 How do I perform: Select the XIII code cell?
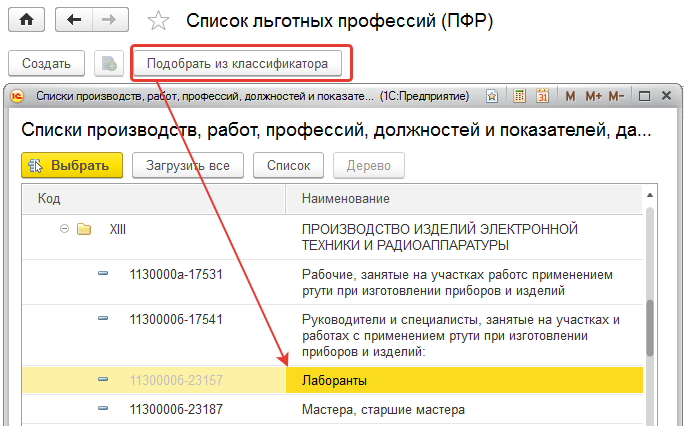tap(118, 229)
